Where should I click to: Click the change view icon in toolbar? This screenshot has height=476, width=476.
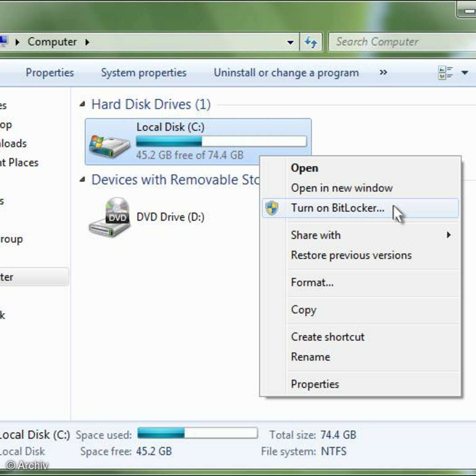(x=445, y=73)
